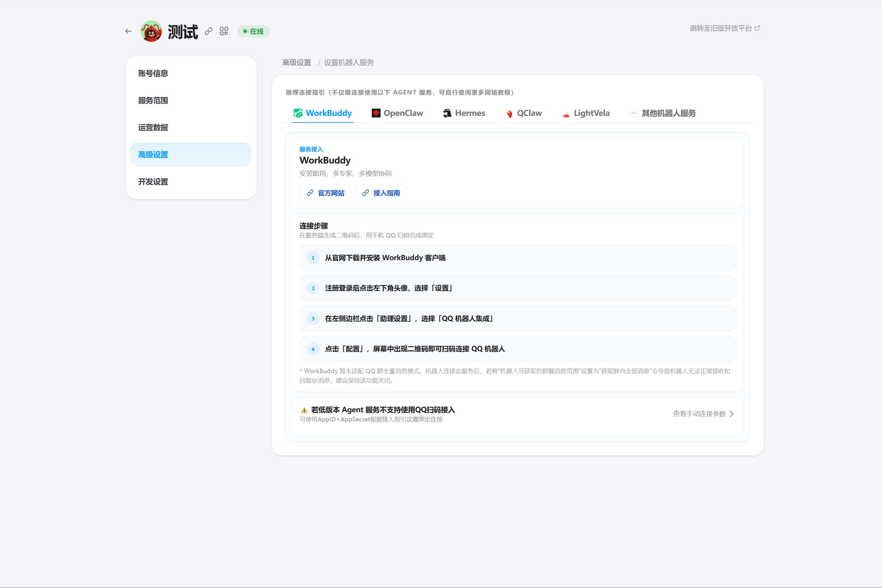The image size is (882, 588).
Task: Click the 安装即用，多专家、多模型协同 description
Action: pos(346,173)
